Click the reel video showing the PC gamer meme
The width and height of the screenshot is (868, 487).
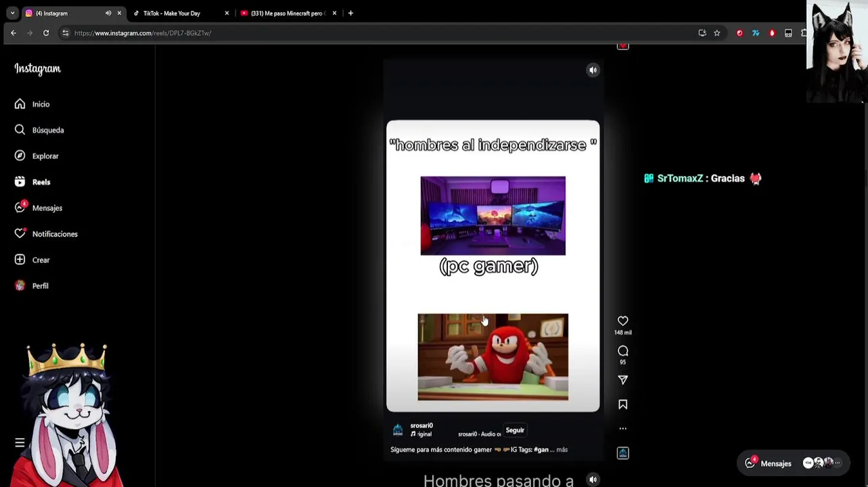pyautogui.click(x=493, y=266)
